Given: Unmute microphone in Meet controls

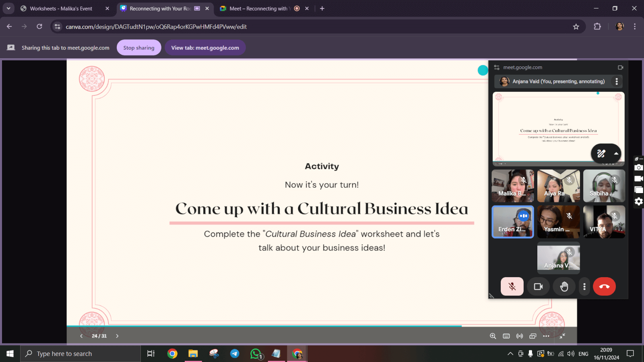Looking at the screenshot, I should point(512,286).
